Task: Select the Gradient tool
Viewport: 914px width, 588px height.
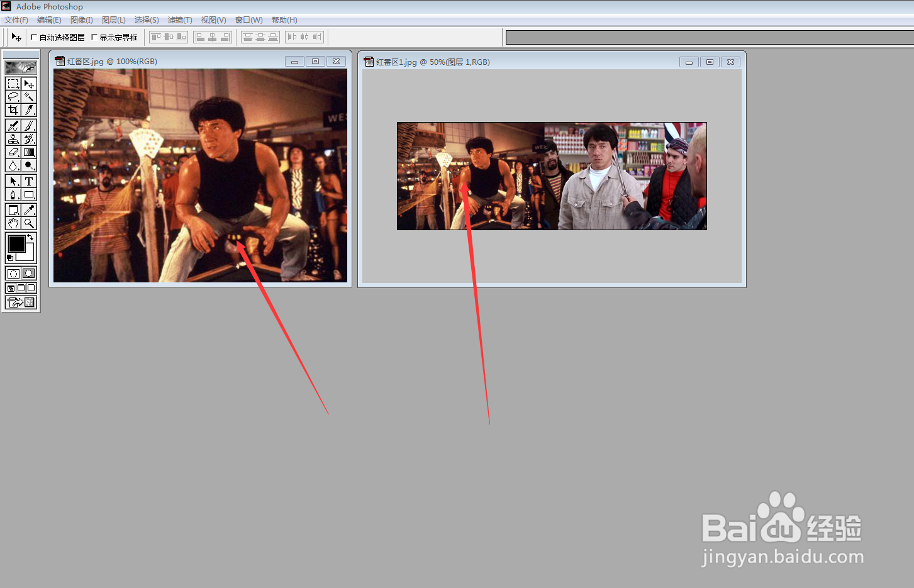Action: [x=29, y=152]
